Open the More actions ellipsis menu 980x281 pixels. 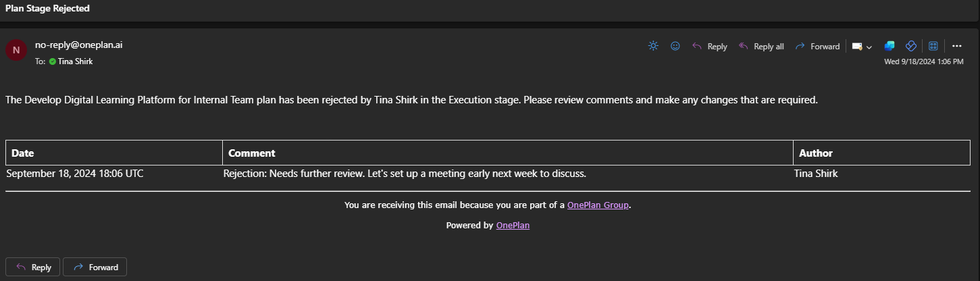[x=956, y=46]
